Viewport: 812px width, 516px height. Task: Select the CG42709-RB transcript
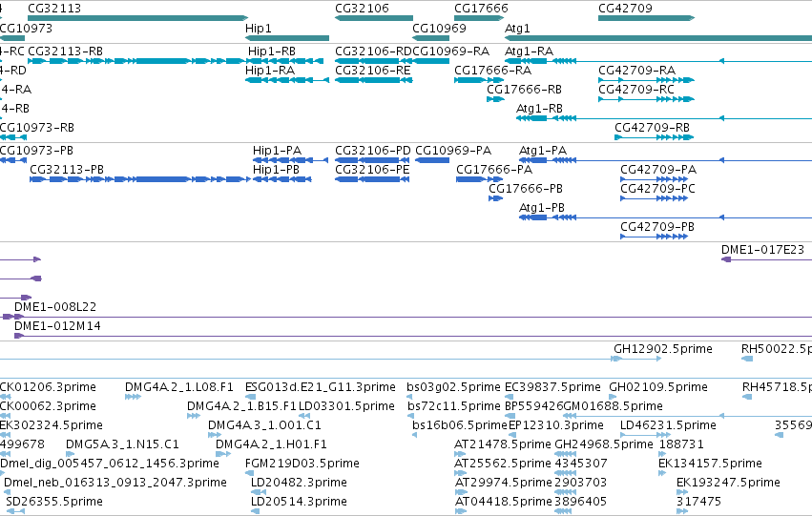(654, 137)
